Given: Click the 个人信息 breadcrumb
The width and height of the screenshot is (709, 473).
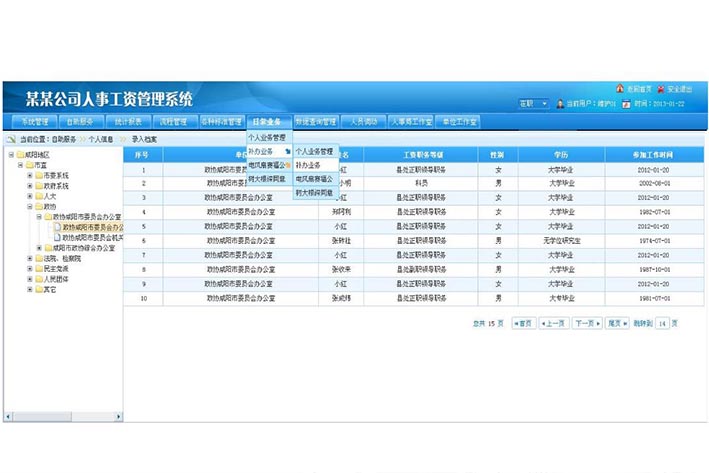Looking at the screenshot, I should [100, 139].
